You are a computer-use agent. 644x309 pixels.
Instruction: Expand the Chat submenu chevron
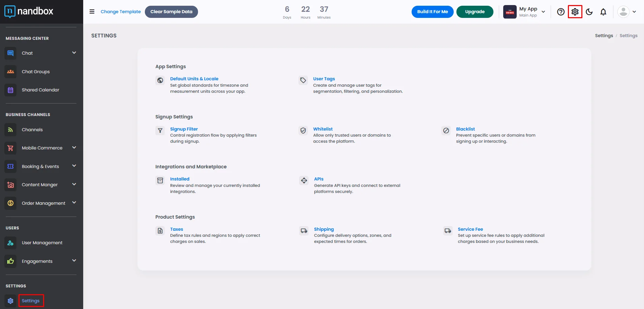click(74, 53)
